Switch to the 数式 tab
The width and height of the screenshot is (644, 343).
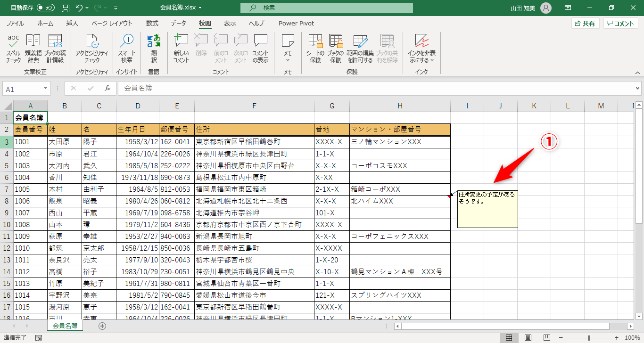coord(152,23)
